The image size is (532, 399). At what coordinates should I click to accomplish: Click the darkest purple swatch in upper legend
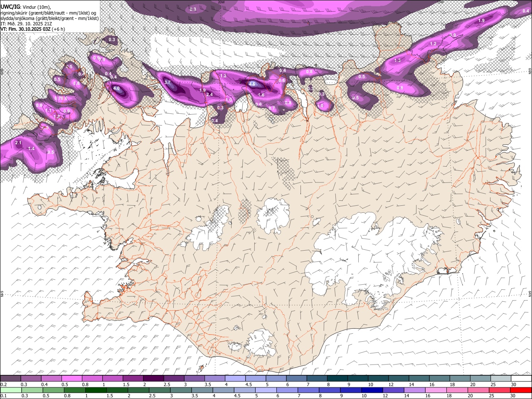(154, 379)
